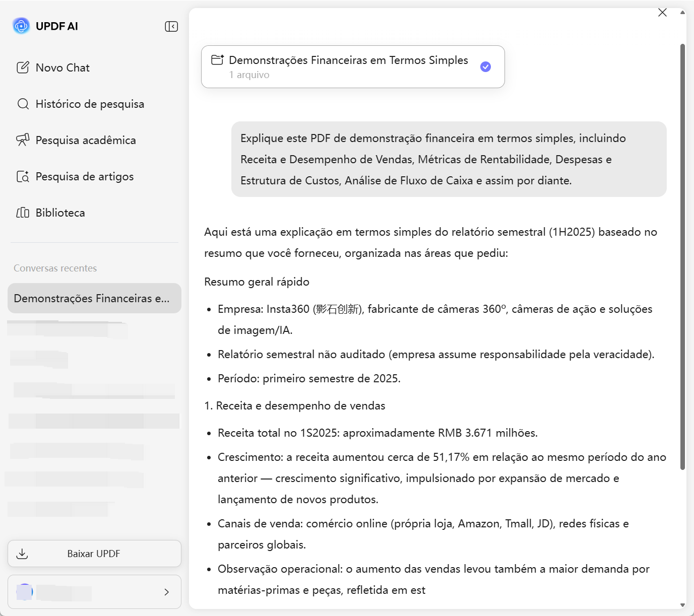Toggle the blue checkmark on the file card
694x616 pixels.
(485, 66)
